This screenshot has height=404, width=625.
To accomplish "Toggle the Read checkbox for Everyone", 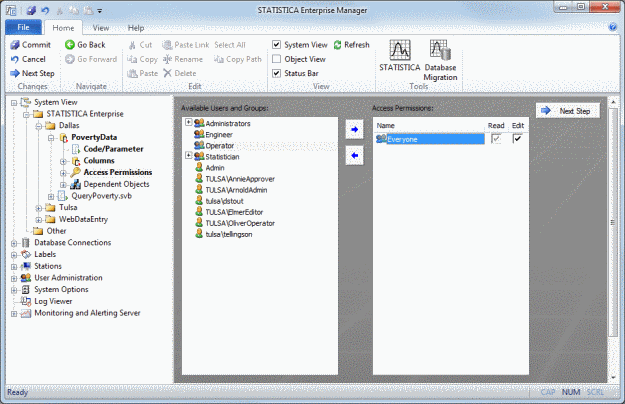I will pos(496,139).
